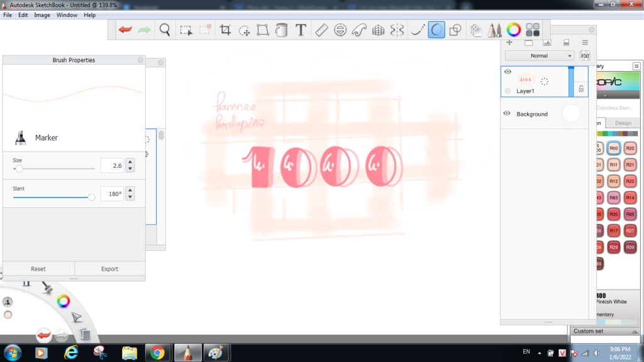The height and width of the screenshot is (362, 644).
Task: Toggle visibility of Layer1
Action: (508, 72)
